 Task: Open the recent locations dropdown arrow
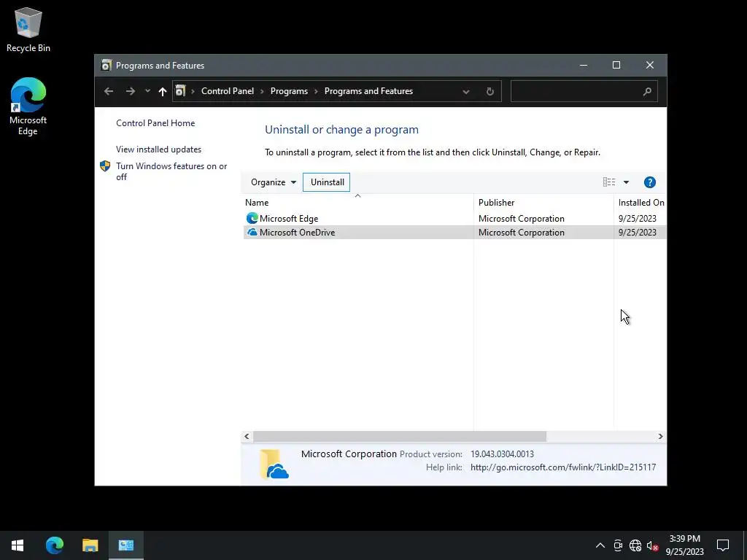(147, 91)
